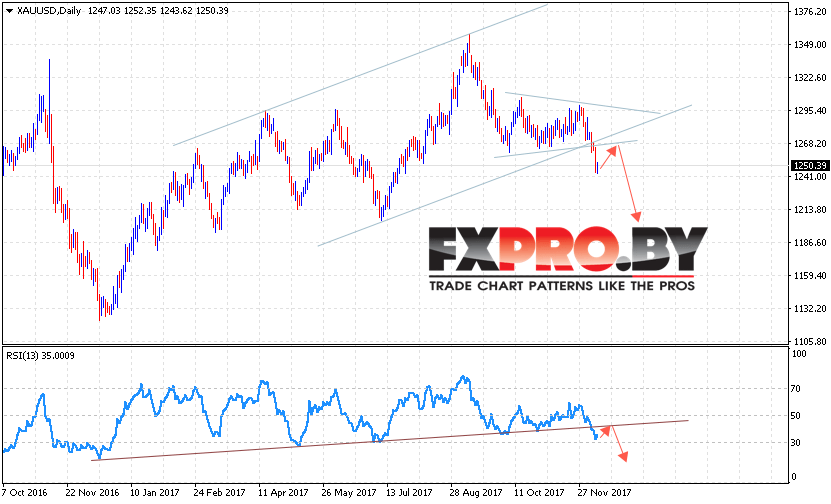Click the 22 Nov 2016 date label

pyautogui.click(x=93, y=493)
